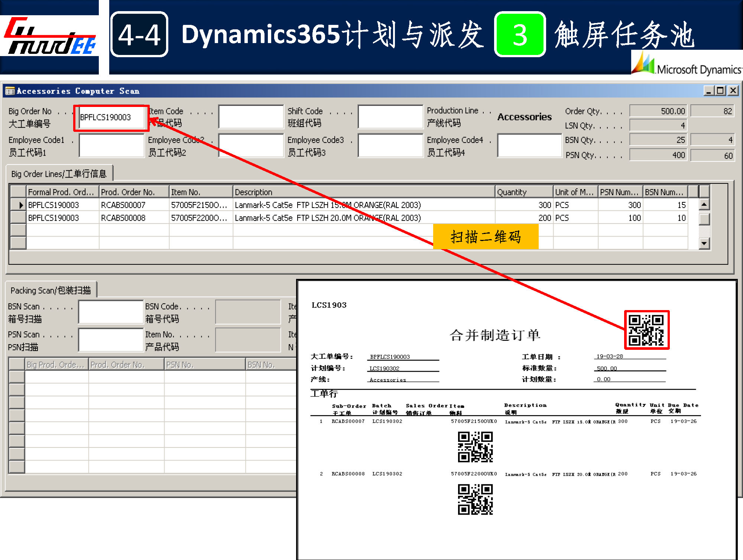The width and height of the screenshot is (743, 560).
Task: Click the 4-4 slide number badge
Action: tap(139, 35)
